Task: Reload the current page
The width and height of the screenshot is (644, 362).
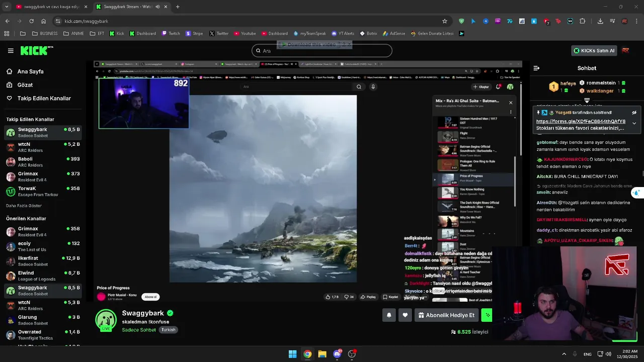Action: [31, 21]
